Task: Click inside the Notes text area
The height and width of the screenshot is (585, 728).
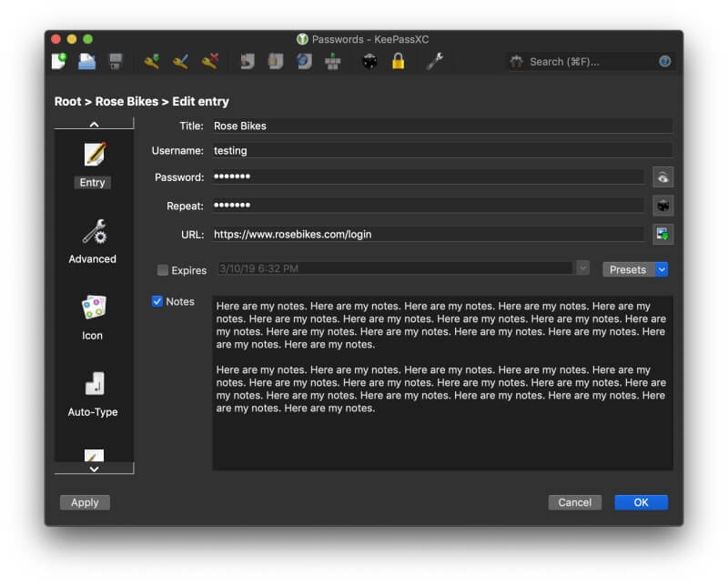Action: (x=442, y=383)
